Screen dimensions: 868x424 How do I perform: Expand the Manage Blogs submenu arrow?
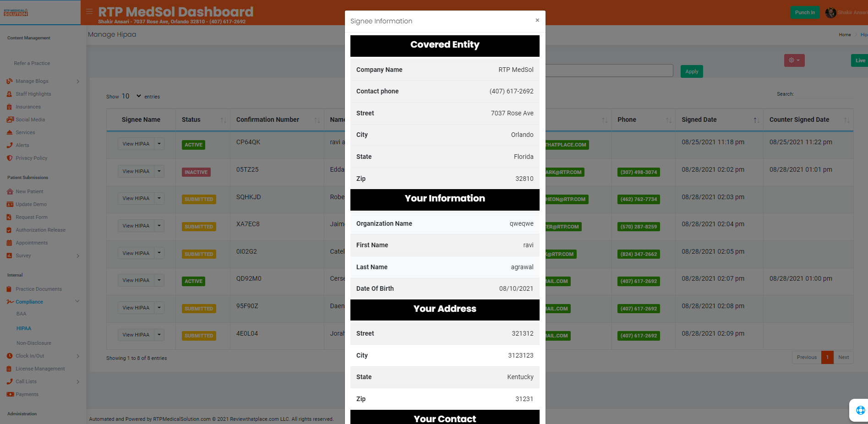(78, 82)
